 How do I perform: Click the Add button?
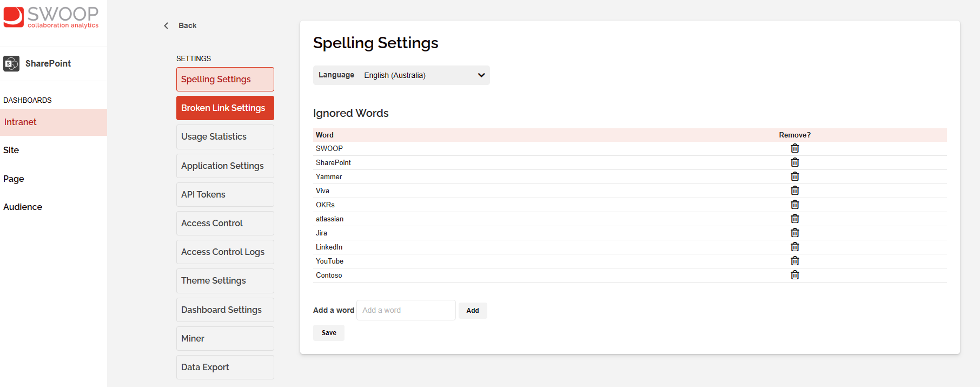pyautogui.click(x=473, y=310)
